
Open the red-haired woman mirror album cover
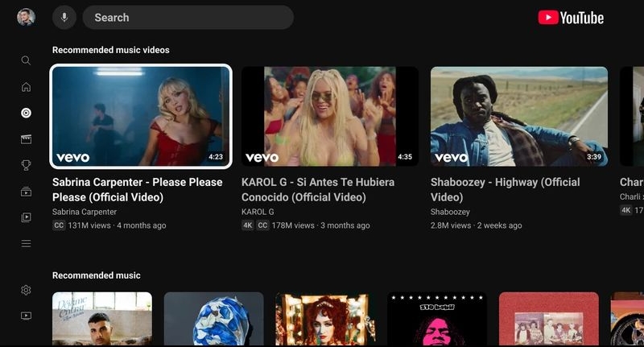[x=325, y=319]
